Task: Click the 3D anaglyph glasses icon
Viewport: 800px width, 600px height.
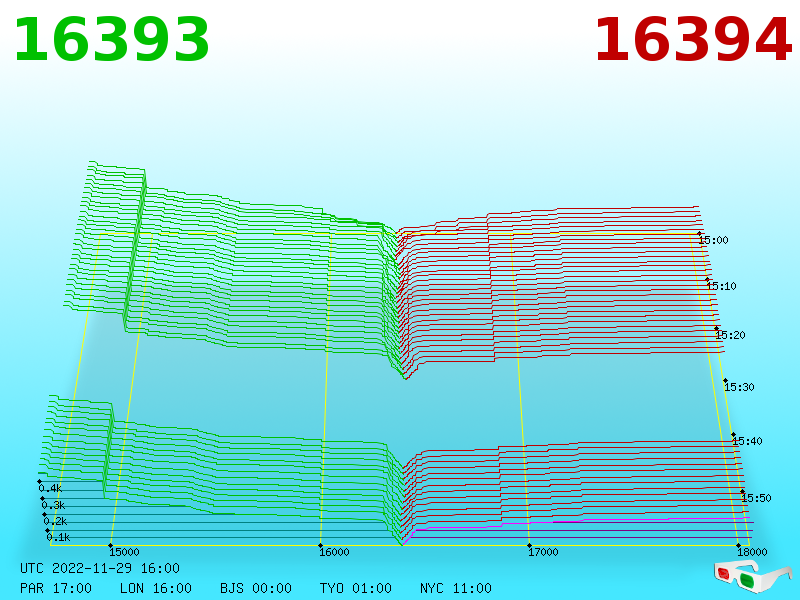Action: point(753,577)
